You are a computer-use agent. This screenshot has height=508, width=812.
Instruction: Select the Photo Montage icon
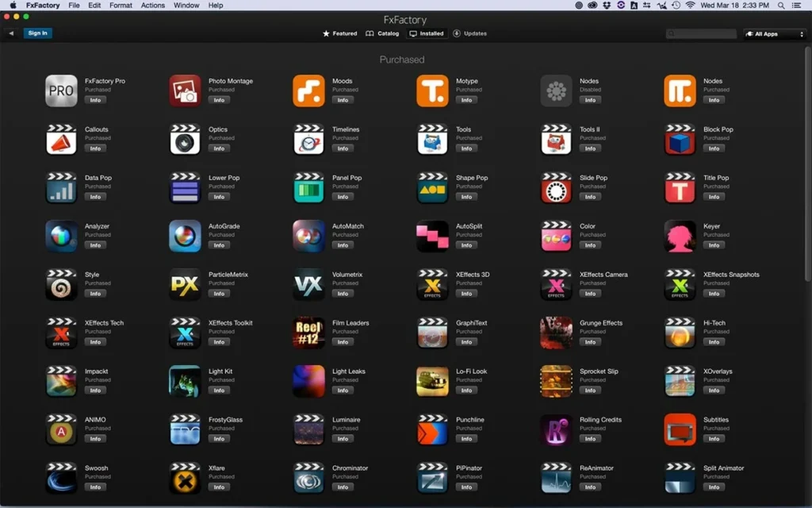185,90
